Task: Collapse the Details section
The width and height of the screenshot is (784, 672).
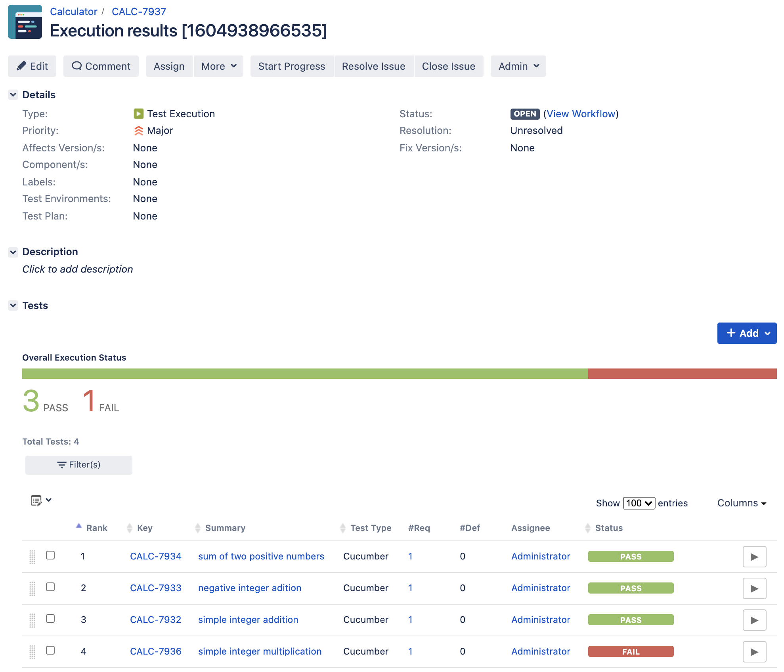Action: [x=13, y=95]
